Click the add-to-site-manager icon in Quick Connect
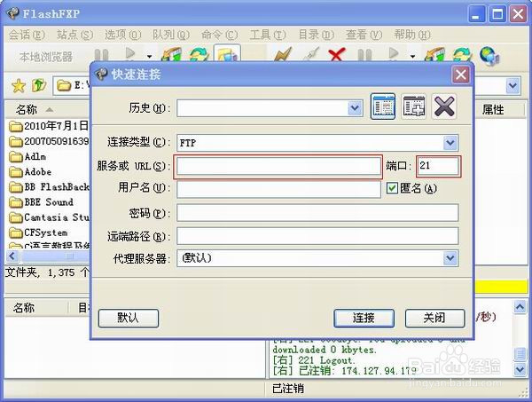This screenshot has width=532, height=402. (x=414, y=106)
